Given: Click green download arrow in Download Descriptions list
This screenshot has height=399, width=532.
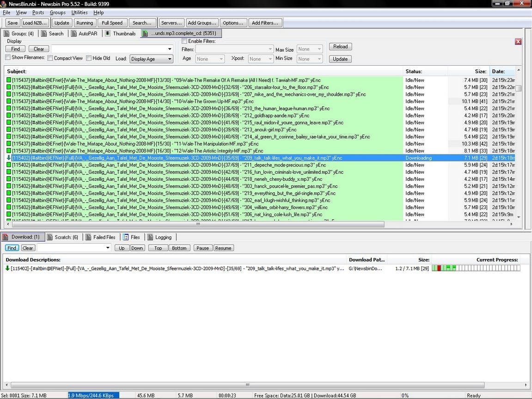Looking at the screenshot, I should tap(7, 268).
